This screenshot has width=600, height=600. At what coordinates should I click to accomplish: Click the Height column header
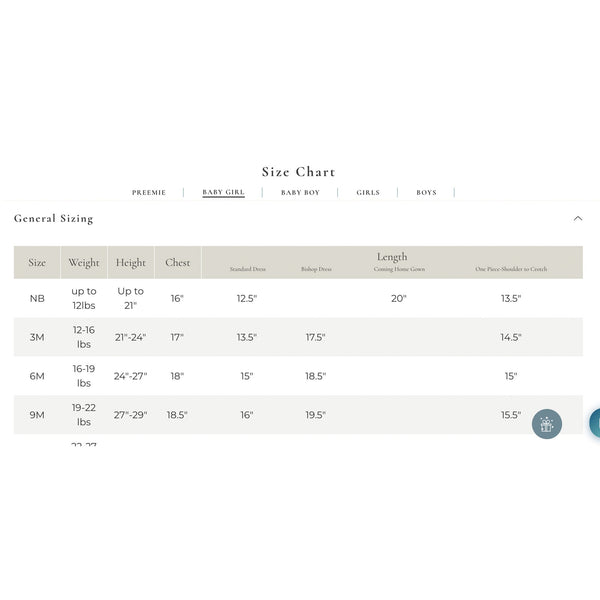pyautogui.click(x=131, y=263)
